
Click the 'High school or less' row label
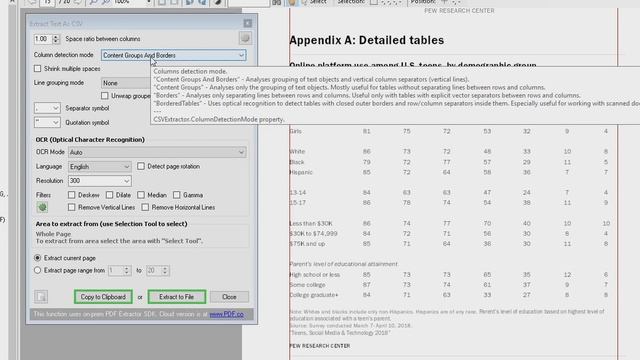[x=315, y=275]
